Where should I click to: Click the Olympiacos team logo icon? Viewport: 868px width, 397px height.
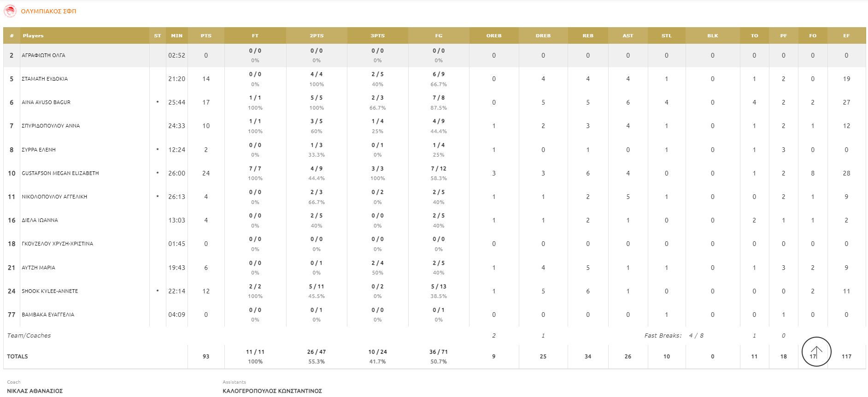pyautogui.click(x=10, y=11)
